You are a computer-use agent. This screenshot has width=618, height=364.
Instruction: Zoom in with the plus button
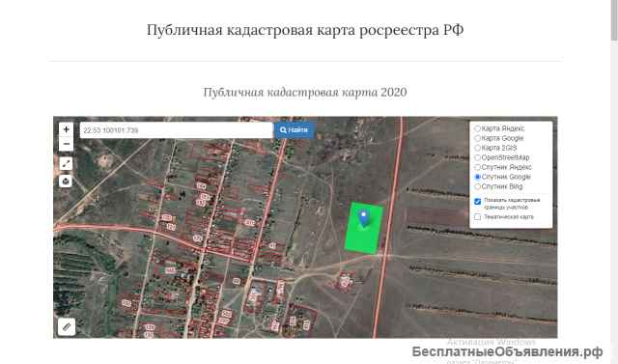pyautogui.click(x=67, y=129)
